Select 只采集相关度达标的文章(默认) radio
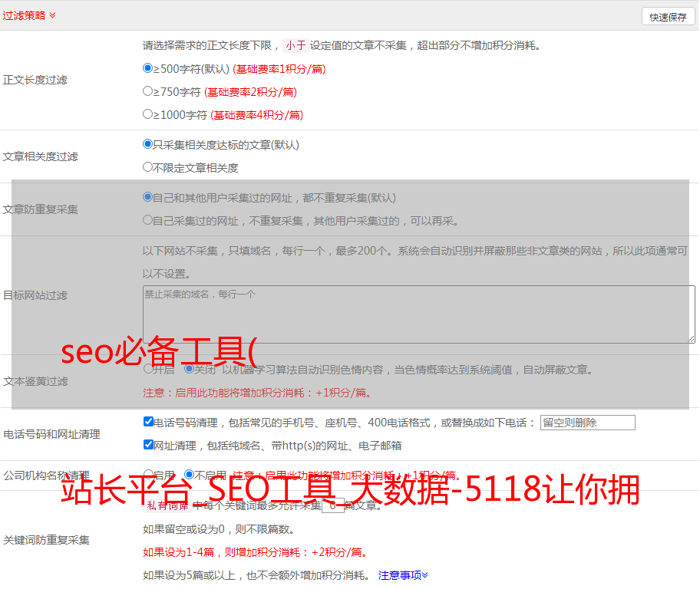The image size is (700, 589). (x=147, y=143)
